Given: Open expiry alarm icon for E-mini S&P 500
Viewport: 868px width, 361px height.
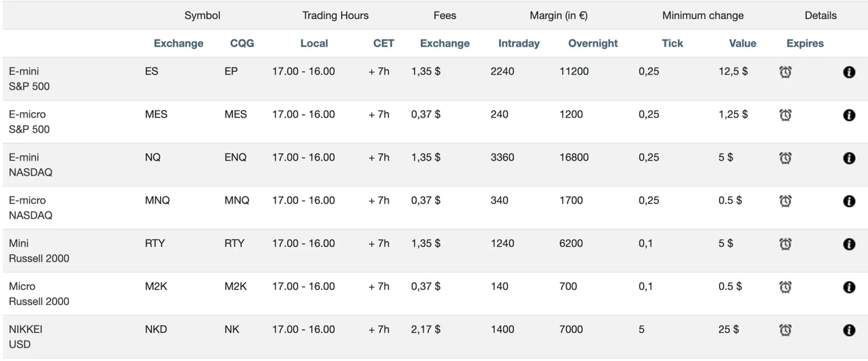Looking at the screenshot, I should coord(785,72).
